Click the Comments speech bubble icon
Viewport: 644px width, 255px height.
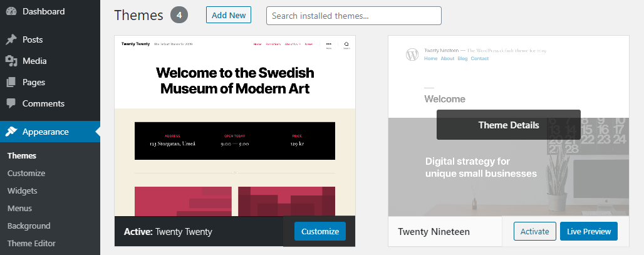coord(11,103)
